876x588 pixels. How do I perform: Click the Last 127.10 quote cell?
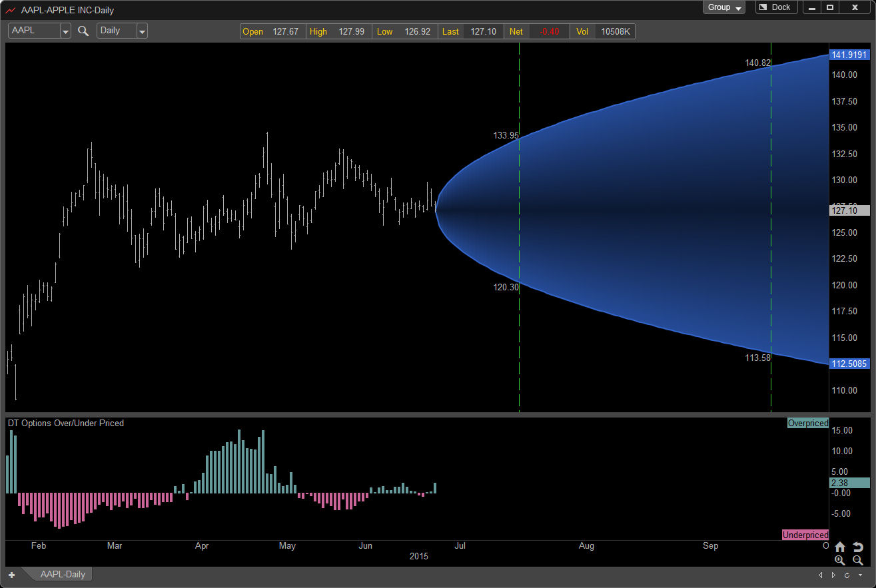[470, 31]
